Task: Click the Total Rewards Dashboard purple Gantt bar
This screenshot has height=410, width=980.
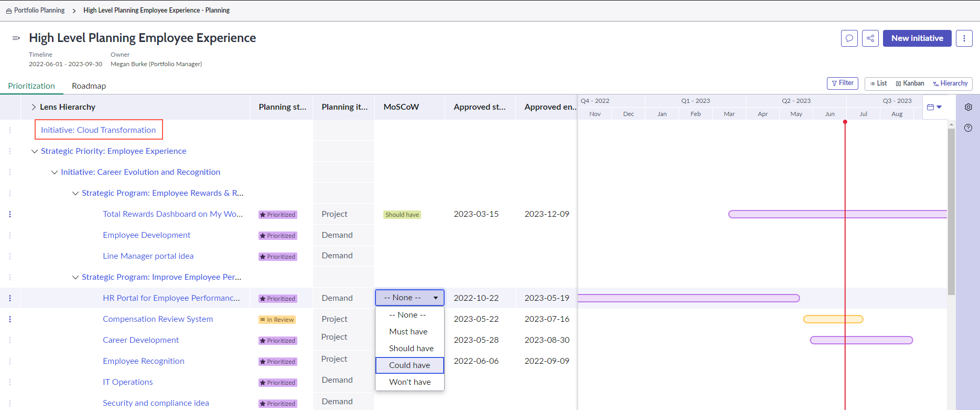Action: pyautogui.click(x=837, y=214)
